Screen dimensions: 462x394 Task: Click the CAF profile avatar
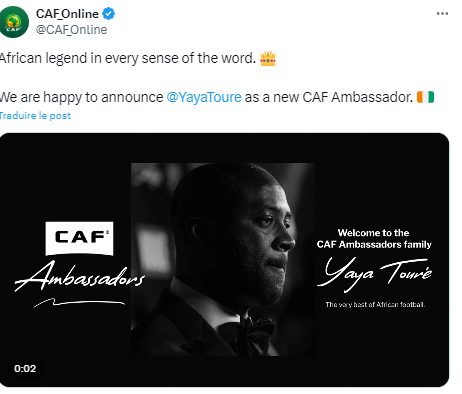coord(14,22)
